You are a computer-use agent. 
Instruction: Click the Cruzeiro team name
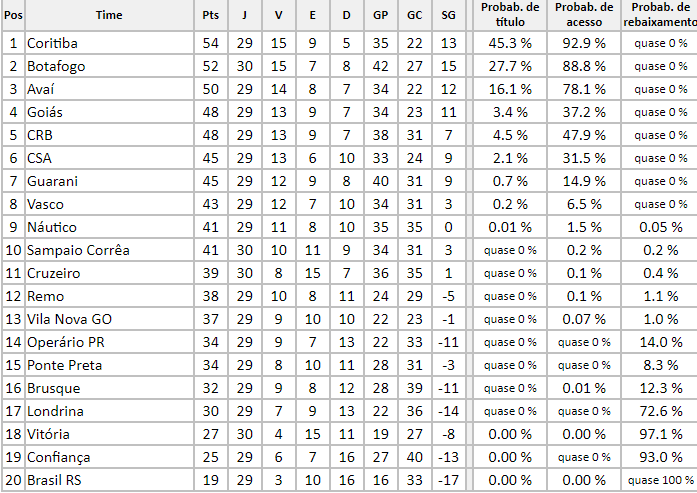click(54, 273)
